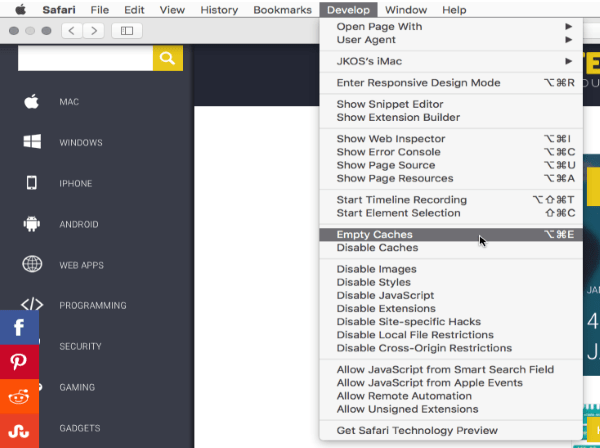Viewport: 600px width, 448px height.
Task: Open the GADGETS category link
Action: coord(80,428)
